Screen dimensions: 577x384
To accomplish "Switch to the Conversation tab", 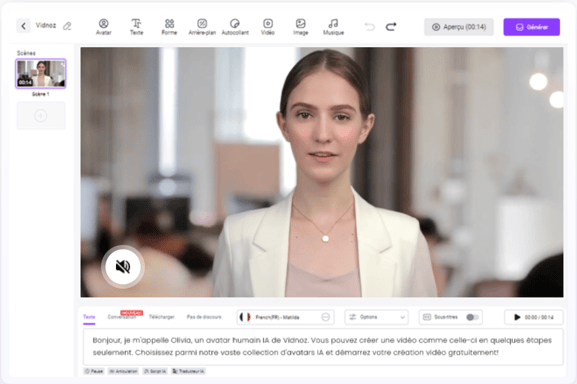I will [122, 317].
